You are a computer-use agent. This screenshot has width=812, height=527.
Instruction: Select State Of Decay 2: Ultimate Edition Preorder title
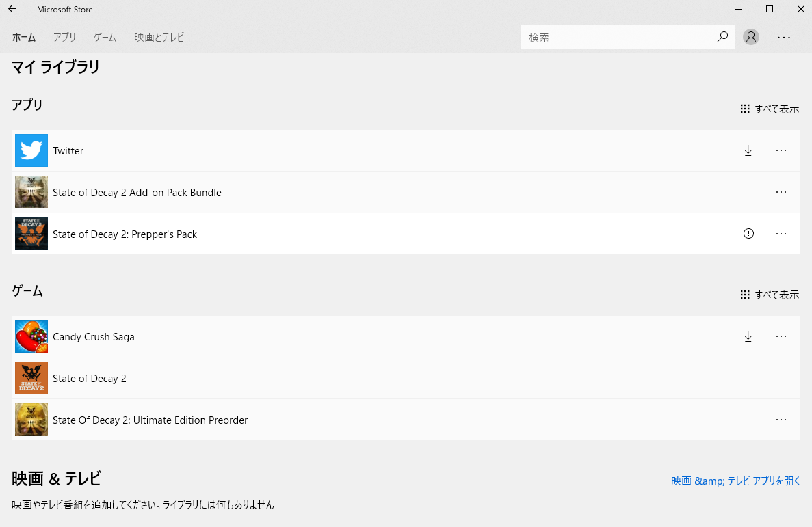(x=150, y=420)
